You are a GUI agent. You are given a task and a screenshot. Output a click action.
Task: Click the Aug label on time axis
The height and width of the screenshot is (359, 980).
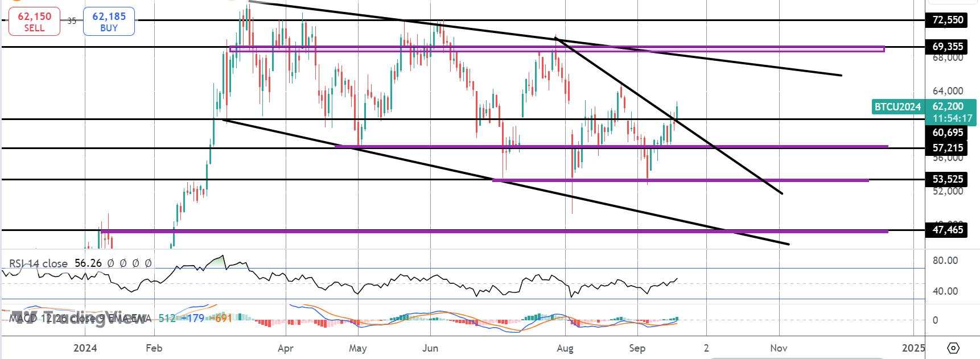[x=565, y=348]
